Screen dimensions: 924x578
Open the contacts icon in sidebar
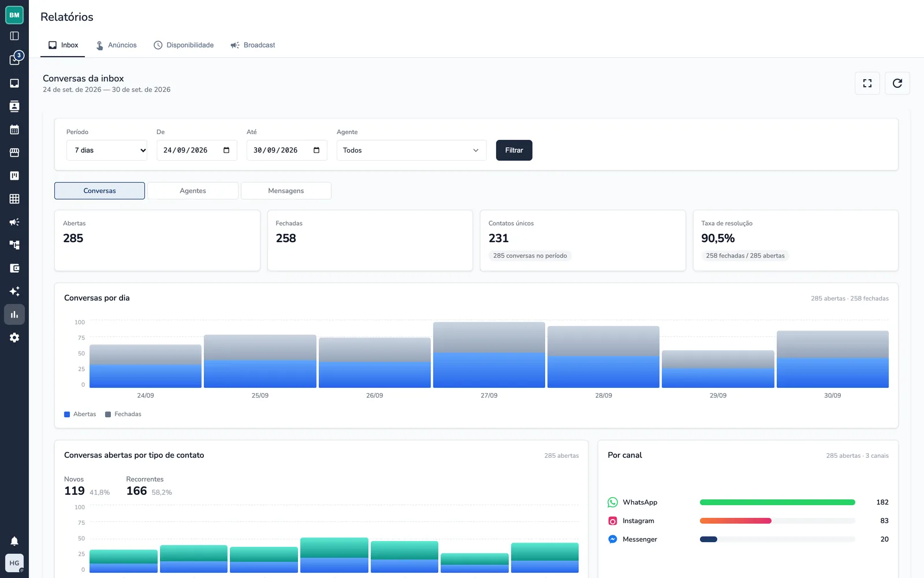pyautogui.click(x=14, y=106)
